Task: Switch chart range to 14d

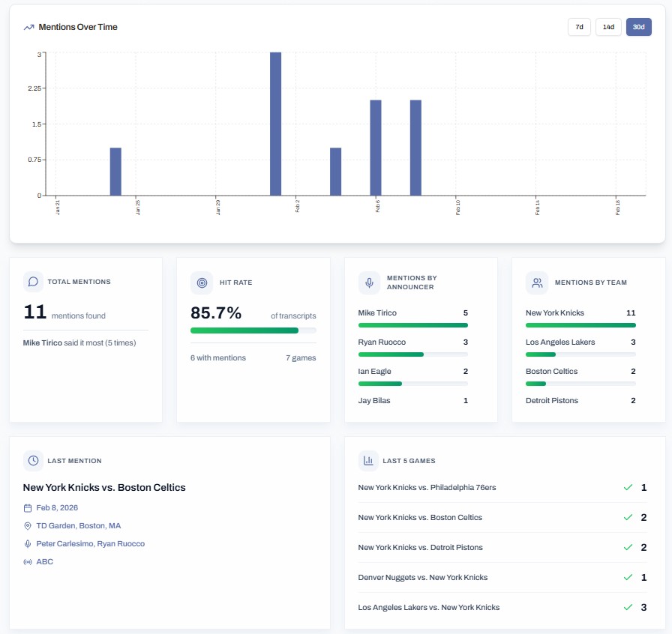Action: [608, 27]
